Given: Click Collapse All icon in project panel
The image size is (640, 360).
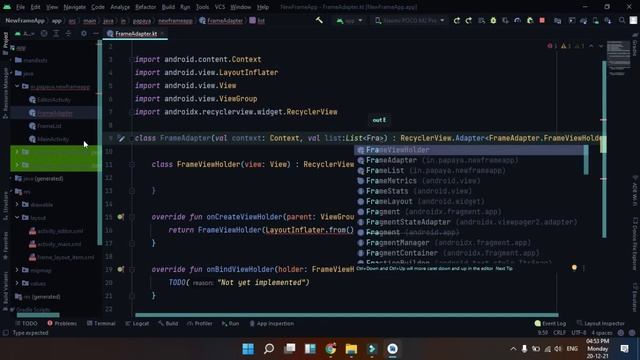Looking at the screenshot, I should (68, 33).
